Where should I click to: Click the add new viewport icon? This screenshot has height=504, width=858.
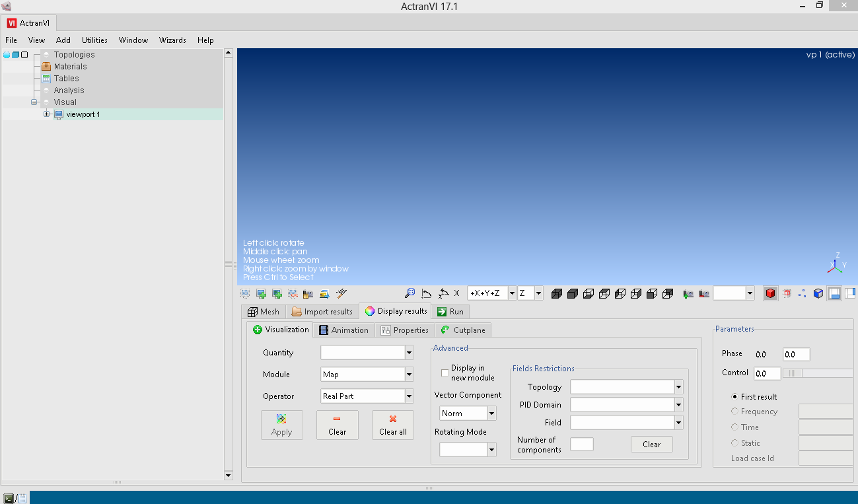point(261,293)
